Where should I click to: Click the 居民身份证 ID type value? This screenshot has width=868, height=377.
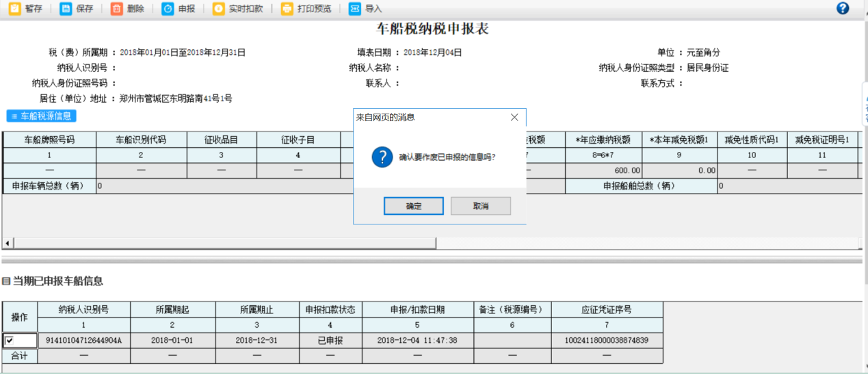(707, 68)
